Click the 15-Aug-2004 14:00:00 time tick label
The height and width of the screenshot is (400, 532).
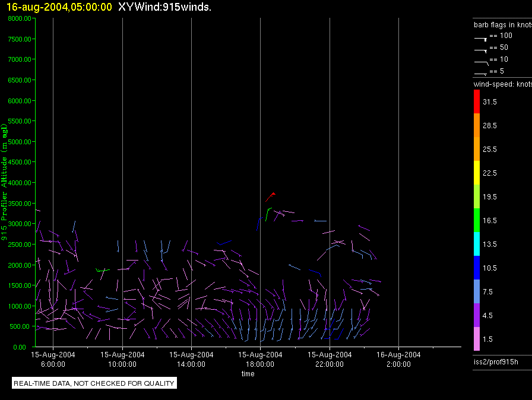[191, 359]
